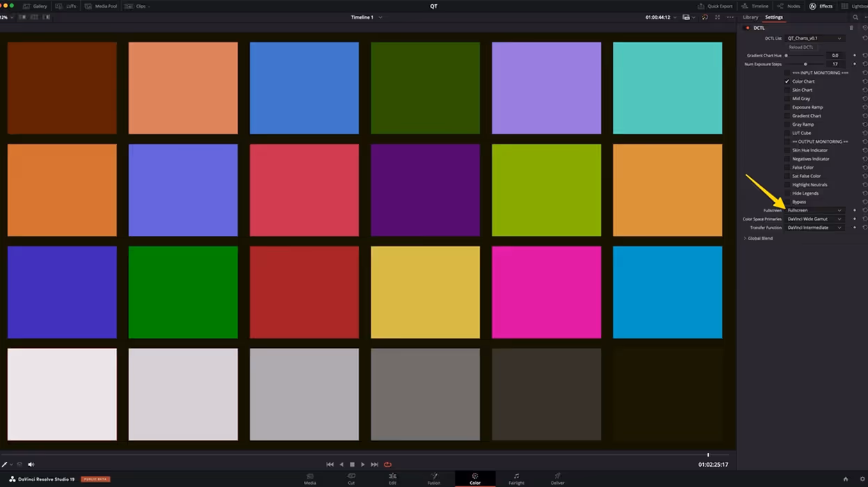The image size is (868, 487).
Task: Check Highlight Neutrals
Action: coord(787,184)
